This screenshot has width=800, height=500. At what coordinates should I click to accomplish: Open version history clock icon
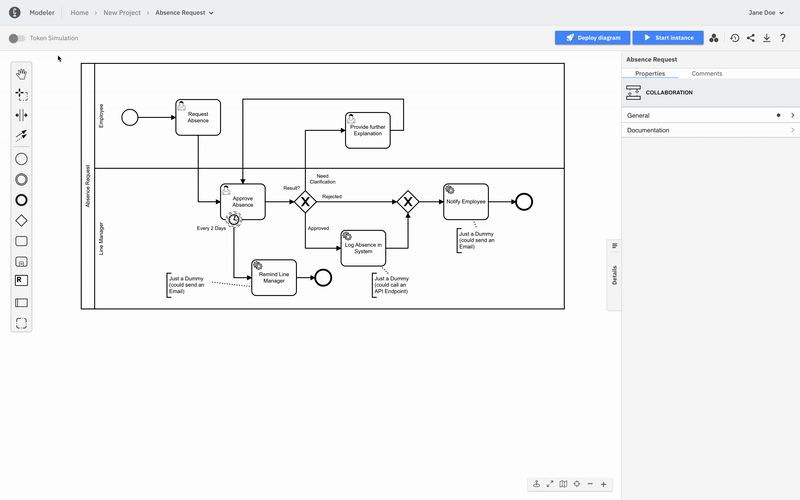734,38
